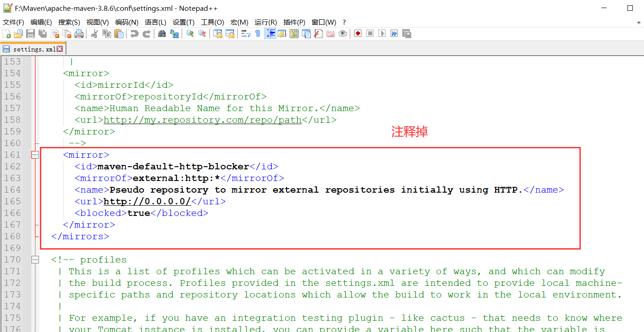Create a new document with the New icon
This screenshot has height=332, width=644.
pyautogui.click(x=7, y=34)
